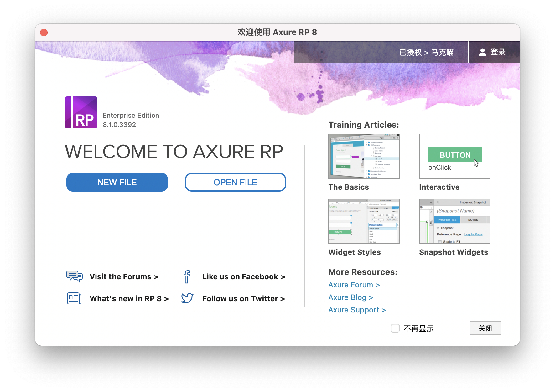Click the 关闭 button
The width and height of the screenshot is (555, 392).
pos(485,328)
